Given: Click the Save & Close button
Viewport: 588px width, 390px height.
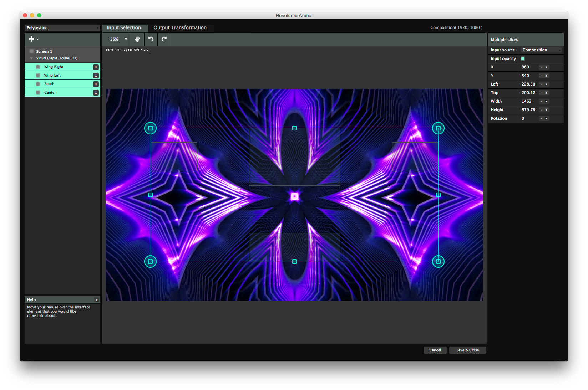Looking at the screenshot, I should pyautogui.click(x=467, y=350).
